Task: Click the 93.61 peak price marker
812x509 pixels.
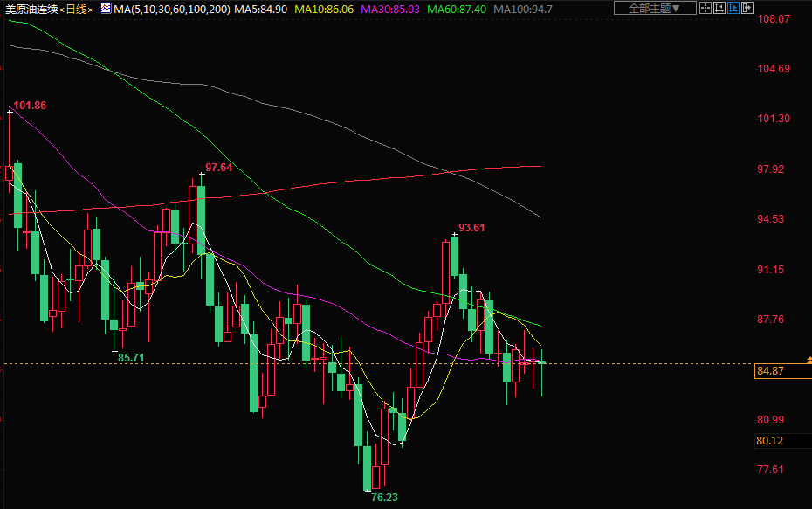Action: pyautogui.click(x=471, y=228)
